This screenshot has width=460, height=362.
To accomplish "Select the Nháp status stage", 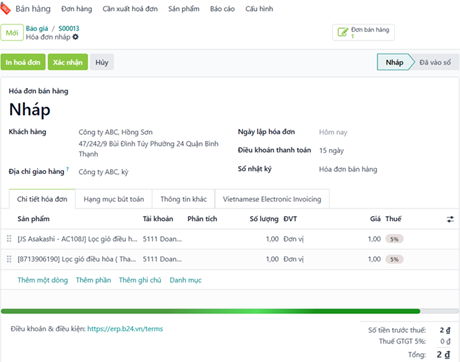I will click(394, 62).
